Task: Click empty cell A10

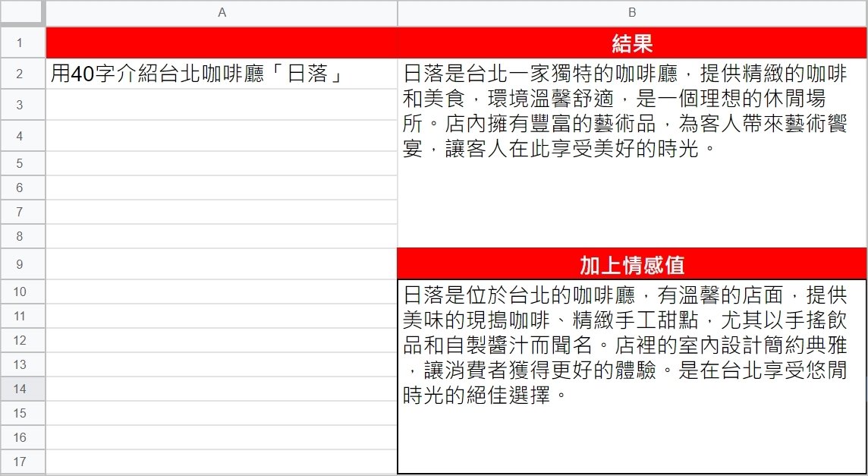Action: coord(222,292)
